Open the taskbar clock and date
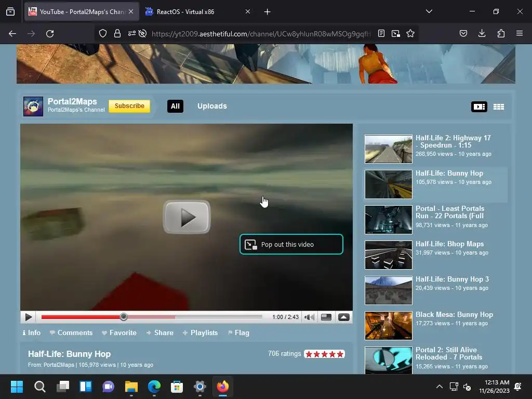 click(x=495, y=387)
